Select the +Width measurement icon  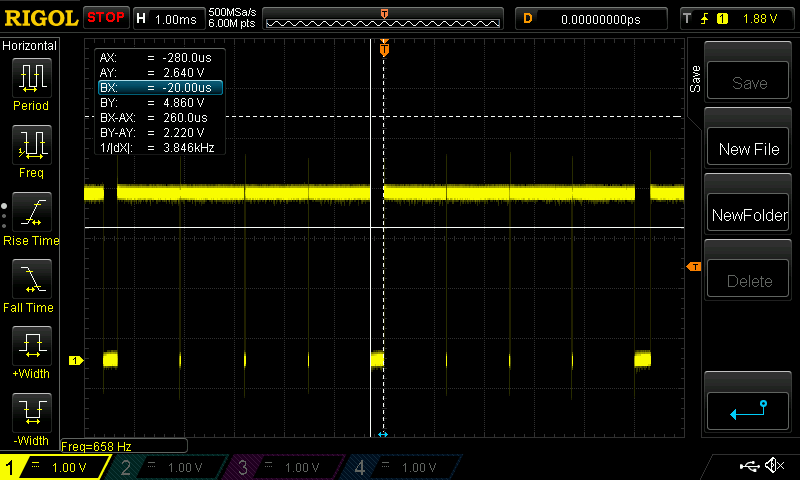(31, 353)
